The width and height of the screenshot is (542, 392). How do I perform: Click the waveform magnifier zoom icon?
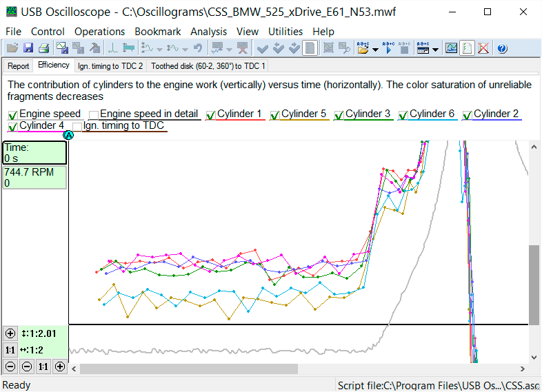pyautogui.click(x=344, y=48)
